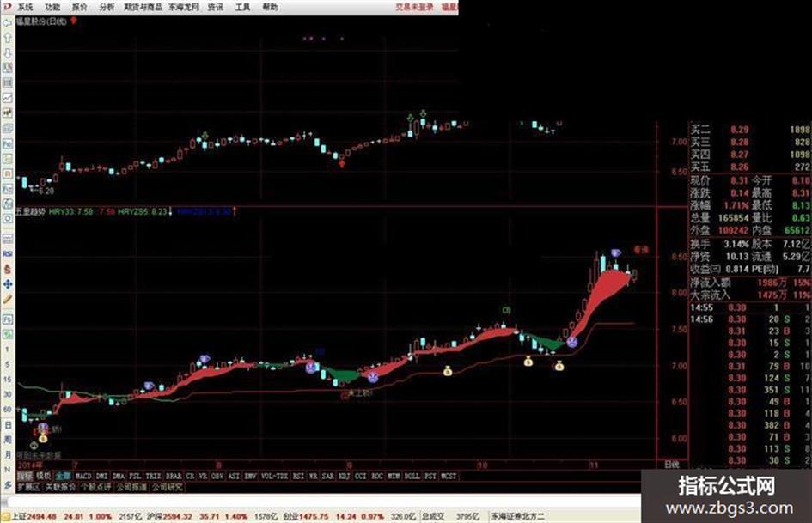The height and width of the screenshot is (523, 812).
Task: Switch to 日 daily period
Action: pos(7,424)
